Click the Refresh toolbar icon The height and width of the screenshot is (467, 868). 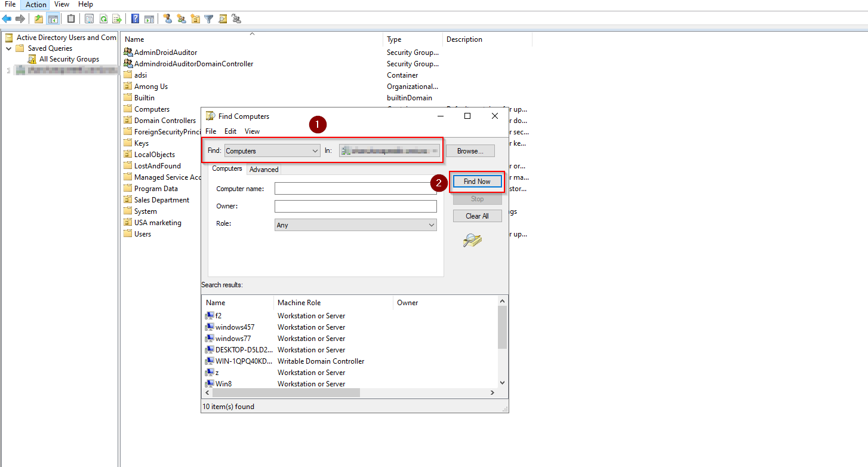tap(103, 19)
